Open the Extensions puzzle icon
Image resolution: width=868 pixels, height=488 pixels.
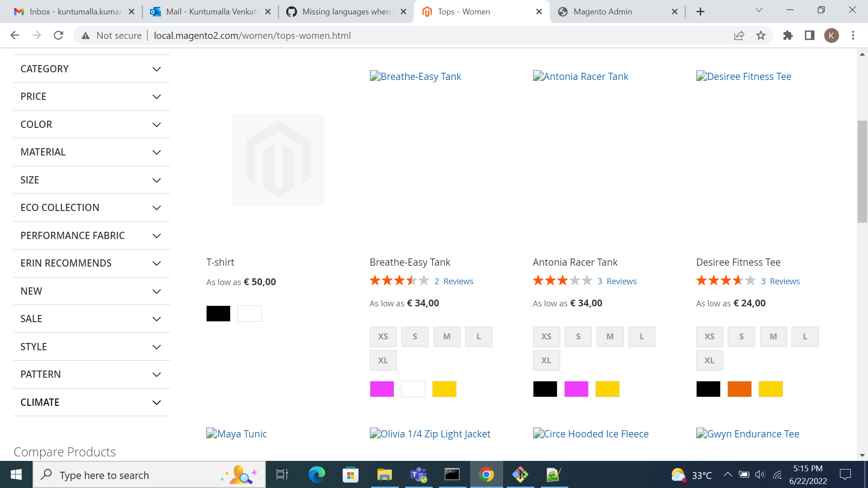788,35
